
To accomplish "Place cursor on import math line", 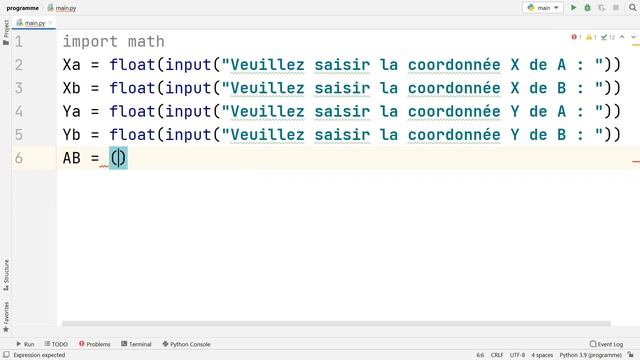I will (x=113, y=42).
